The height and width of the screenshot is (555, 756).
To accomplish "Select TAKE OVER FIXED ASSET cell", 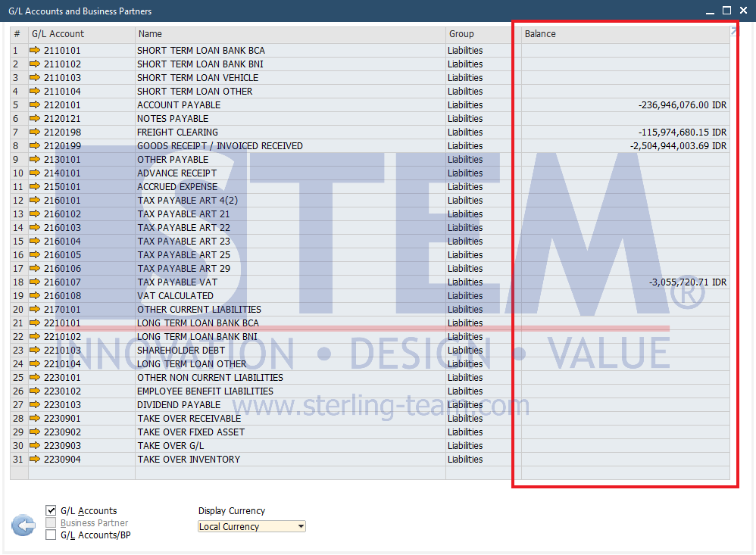I will coord(290,432).
